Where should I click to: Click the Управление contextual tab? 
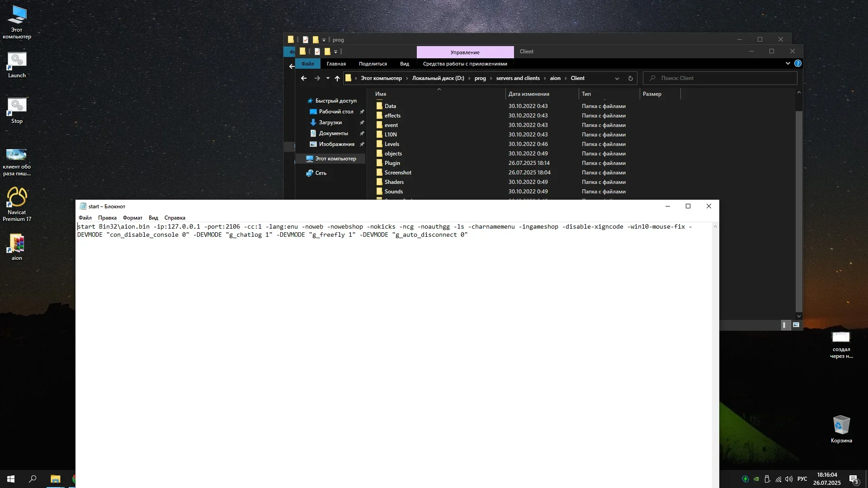(465, 52)
